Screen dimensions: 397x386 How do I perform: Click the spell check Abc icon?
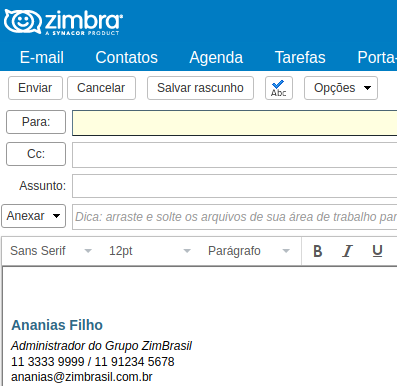click(279, 88)
